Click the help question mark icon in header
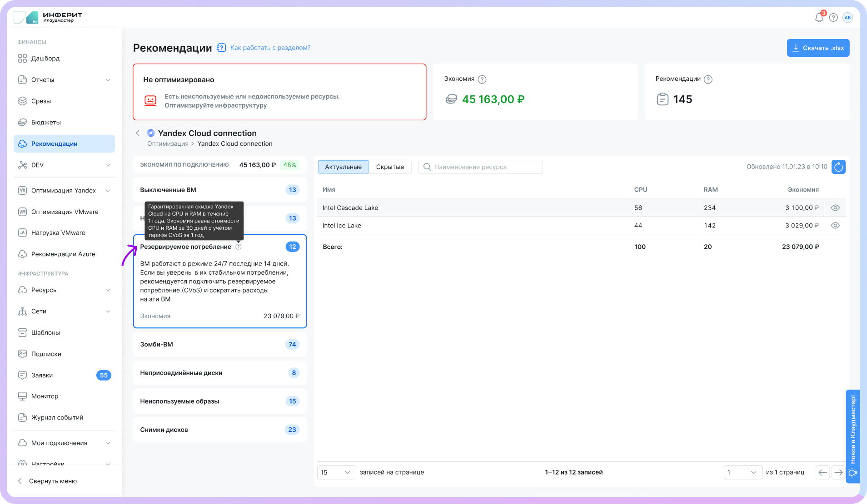The height and width of the screenshot is (504, 867). tap(833, 18)
